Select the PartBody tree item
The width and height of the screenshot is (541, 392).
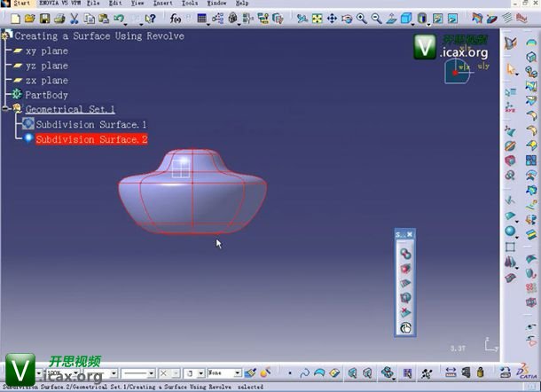pyautogui.click(x=46, y=95)
